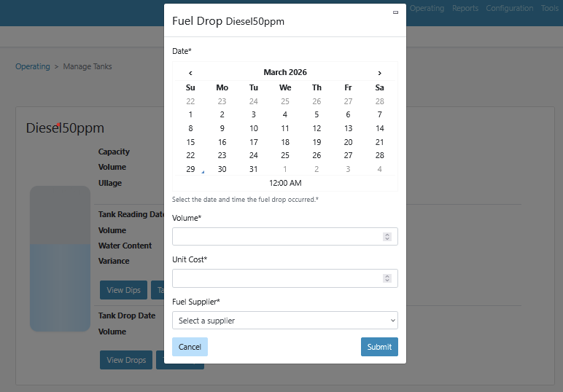The height and width of the screenshot is (392, 563).
Task: Open Reports menu in top navigation
Action: tap(465, 8)
